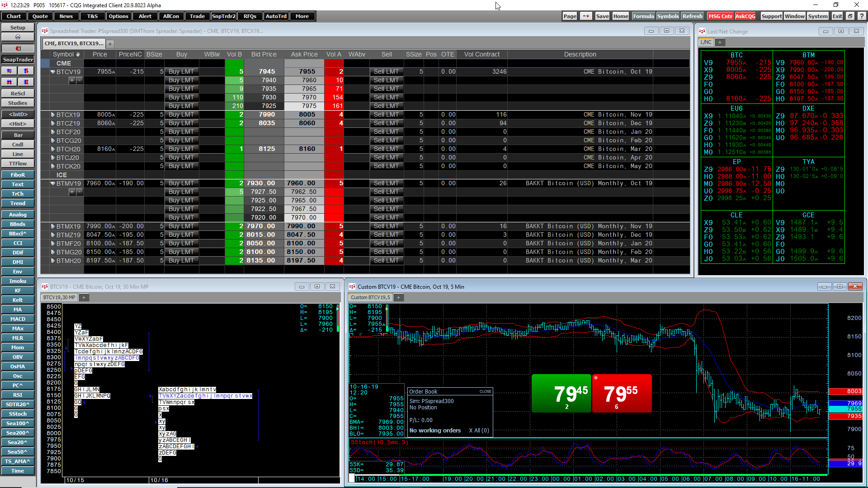868x488 pixels.
Task: Click the OBV indicator icon in sidebar
Action: pyautogui.click(x=17, y=357)
